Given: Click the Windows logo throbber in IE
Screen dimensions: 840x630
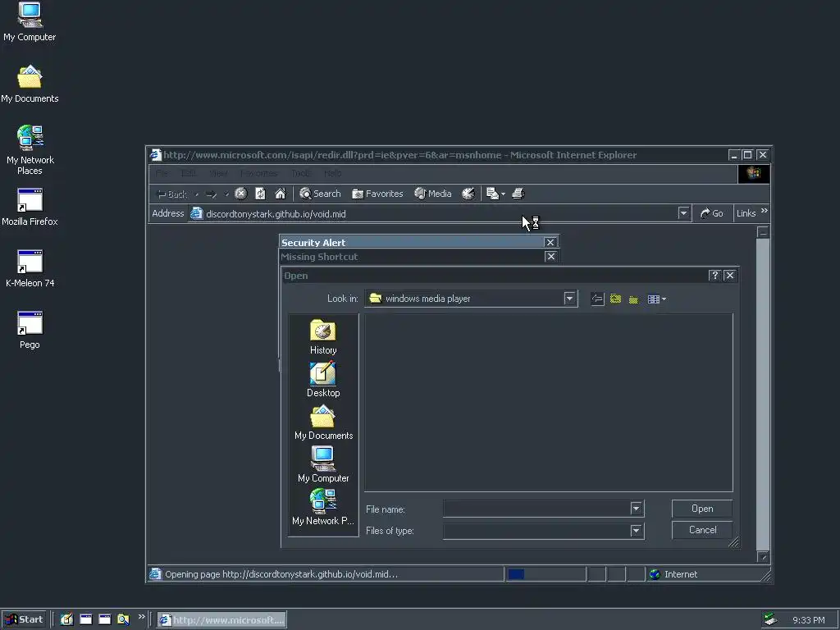Looking at the screenshot, I should [x=754, y=174].
